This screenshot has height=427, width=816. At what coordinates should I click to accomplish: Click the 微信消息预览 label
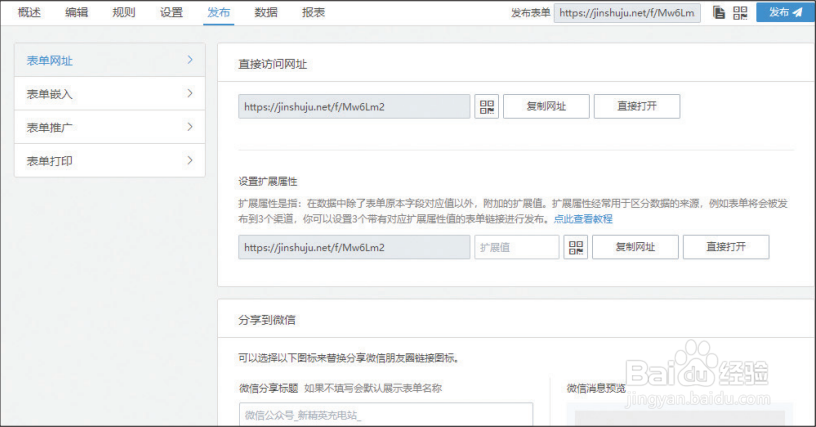click(x=596, y=388)
